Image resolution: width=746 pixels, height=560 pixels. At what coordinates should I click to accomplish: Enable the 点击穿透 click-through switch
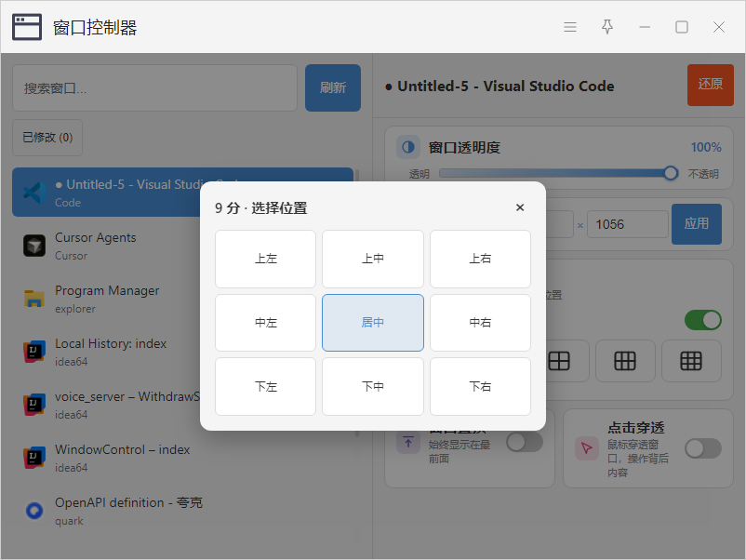(702, 448)
